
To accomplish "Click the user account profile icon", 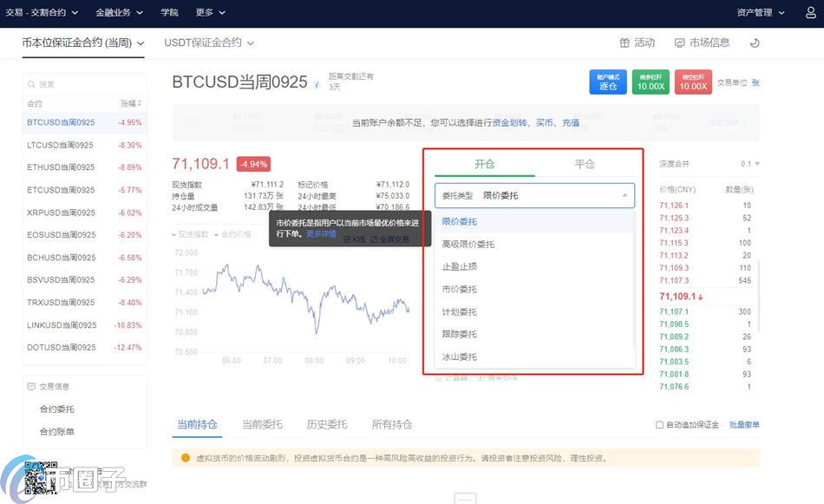I will tap(811, 13).
